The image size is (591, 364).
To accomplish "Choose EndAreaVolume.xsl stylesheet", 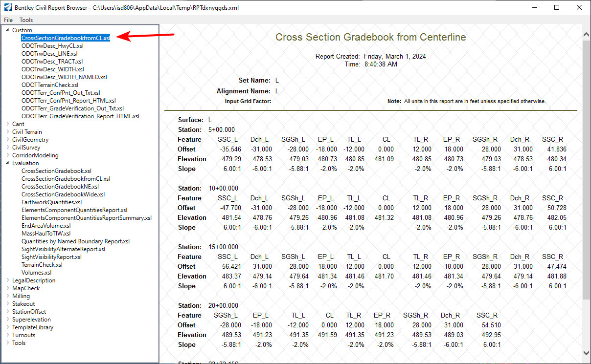I will [x=46, y=226].
